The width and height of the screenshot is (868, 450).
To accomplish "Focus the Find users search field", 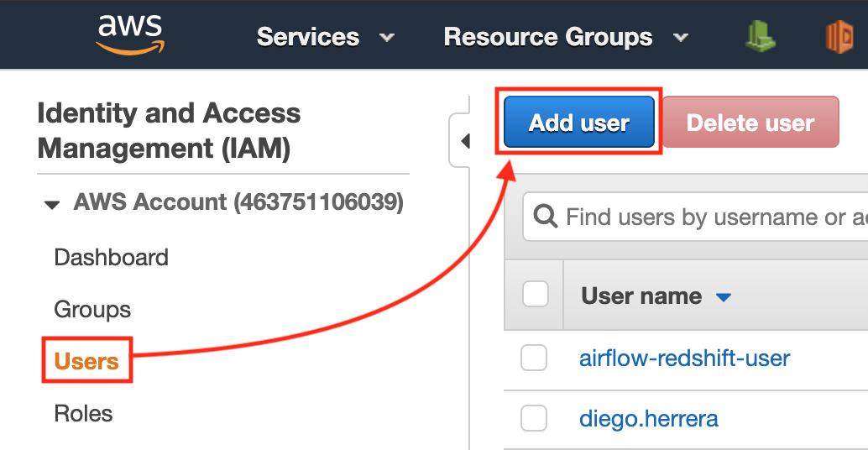I will coord(695,217).
